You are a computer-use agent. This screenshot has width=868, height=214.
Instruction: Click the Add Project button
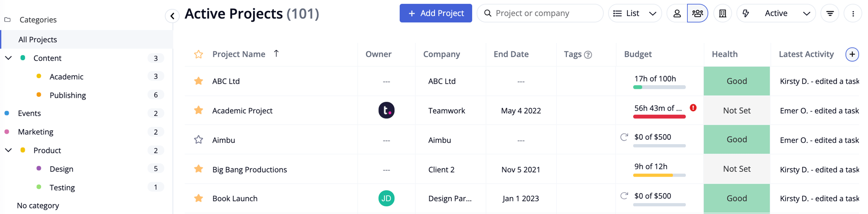point(435,13)
